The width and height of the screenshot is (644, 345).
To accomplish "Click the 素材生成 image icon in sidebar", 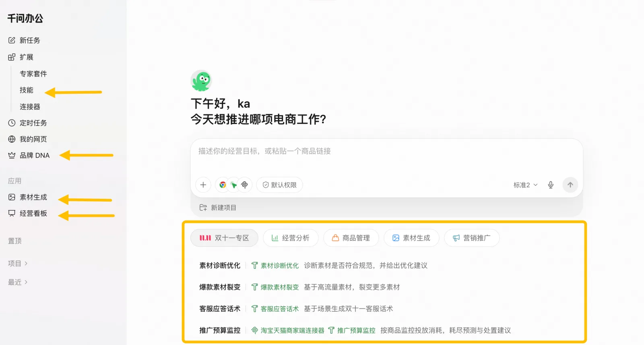I will tap(12, 197).
